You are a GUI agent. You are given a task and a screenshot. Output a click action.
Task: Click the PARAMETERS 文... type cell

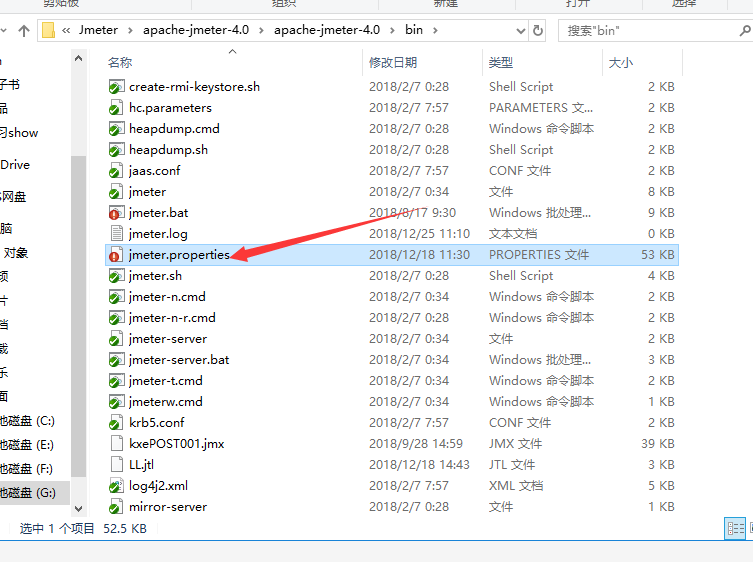[x=541, y=108]
